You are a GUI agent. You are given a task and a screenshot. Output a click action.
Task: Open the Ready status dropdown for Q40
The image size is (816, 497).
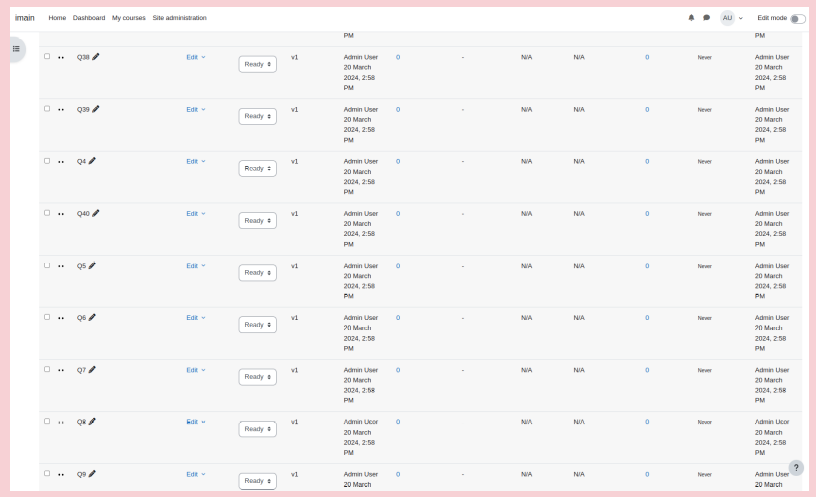click(258, 221)
